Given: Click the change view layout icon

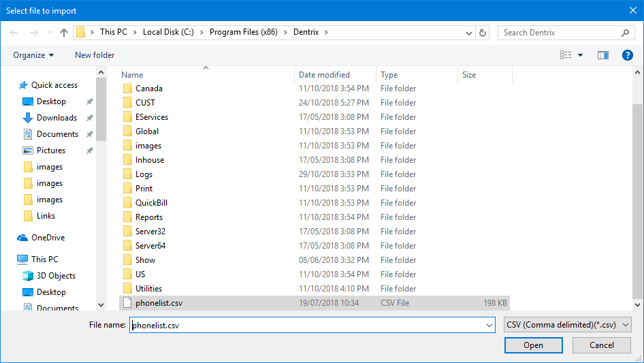Looking at the screenshot, I should (x=566, y=55).
